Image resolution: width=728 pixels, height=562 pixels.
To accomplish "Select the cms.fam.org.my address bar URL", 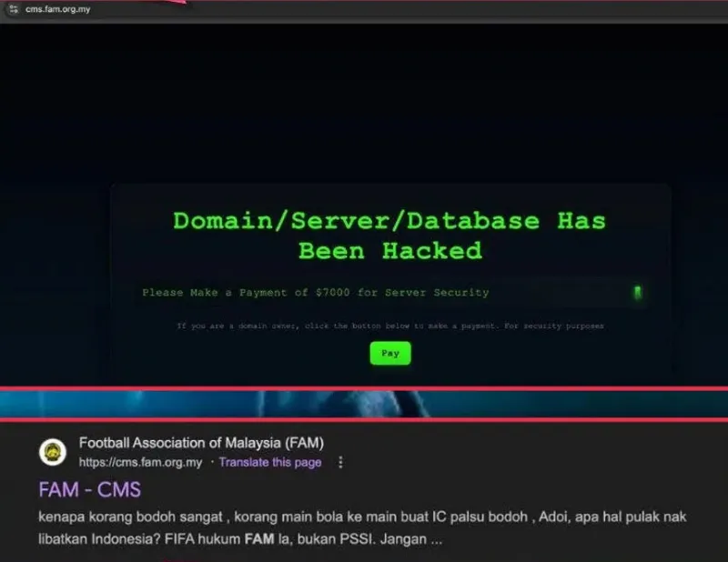I will click(57, 9).
